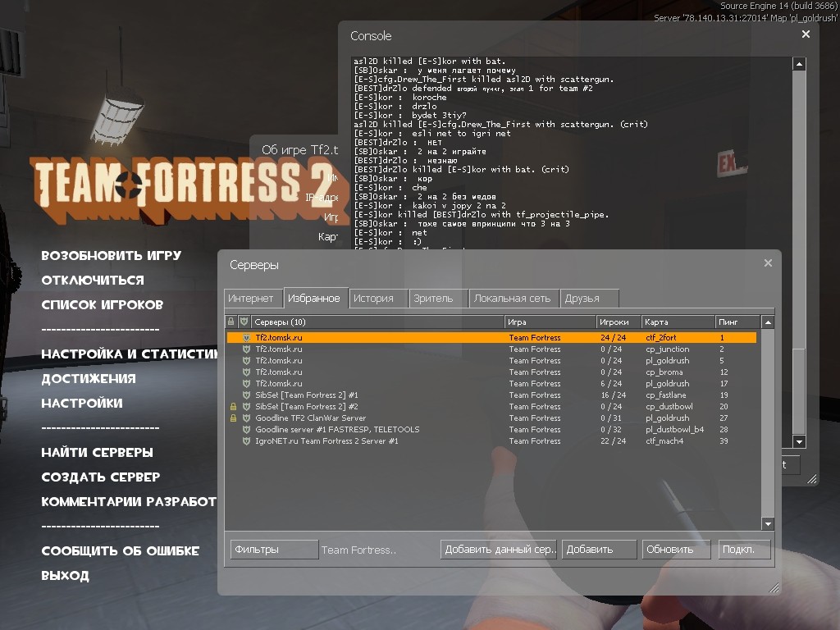The height and width of the screenshot is (630, 840).
Task: Open the Друзья tab
Action: [x=589, y=299]
